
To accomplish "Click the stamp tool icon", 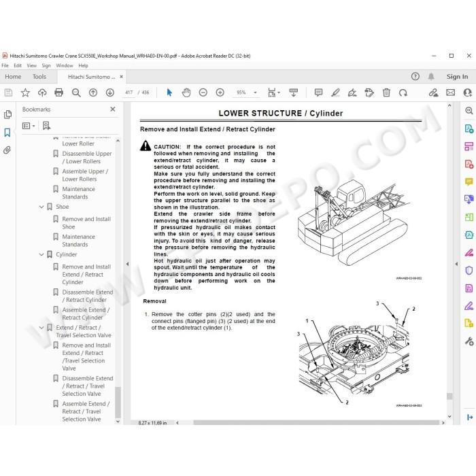I will click(x=369, y=92).
